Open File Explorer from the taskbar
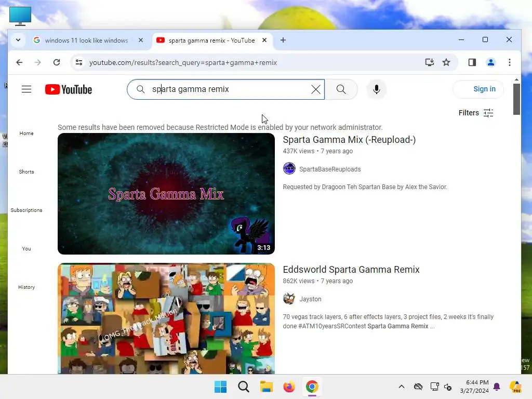This screenshot has width=532, height=399. click(x=267, y=387)
